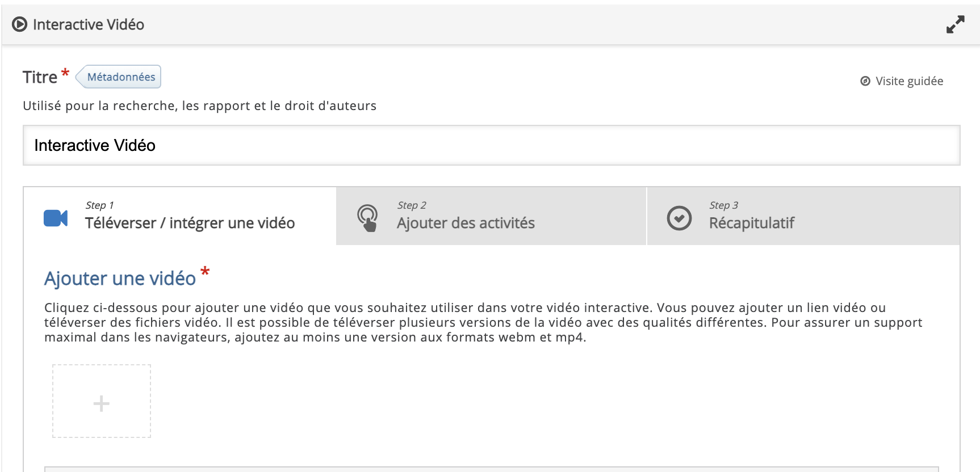Go to the Récapitulatif tab

pos(751,223)
